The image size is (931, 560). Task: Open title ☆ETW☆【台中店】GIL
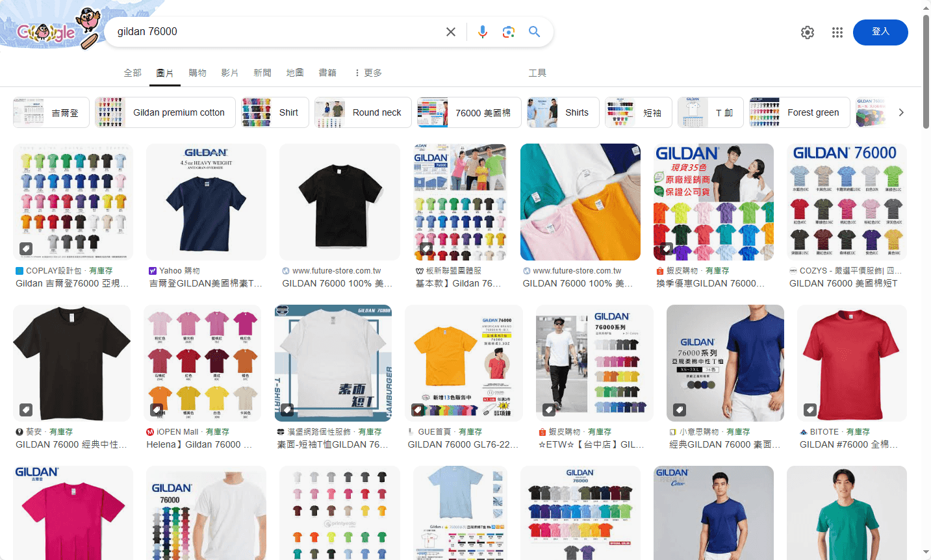(591, 444)
